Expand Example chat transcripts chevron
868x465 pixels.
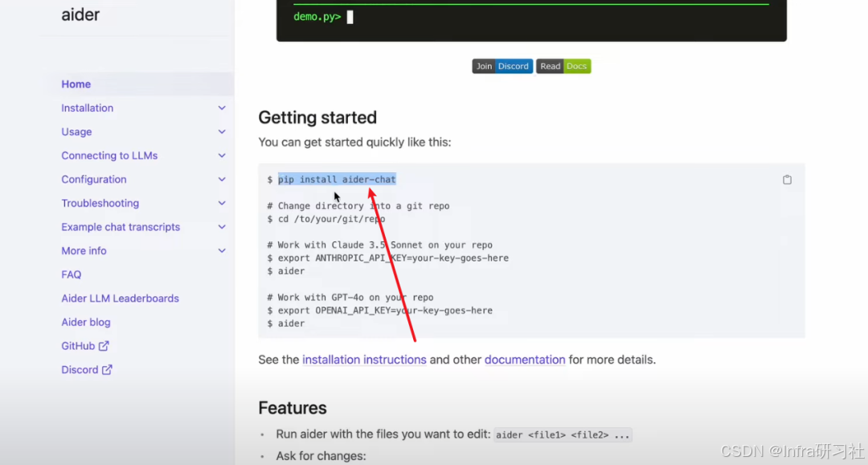(222, 227)
